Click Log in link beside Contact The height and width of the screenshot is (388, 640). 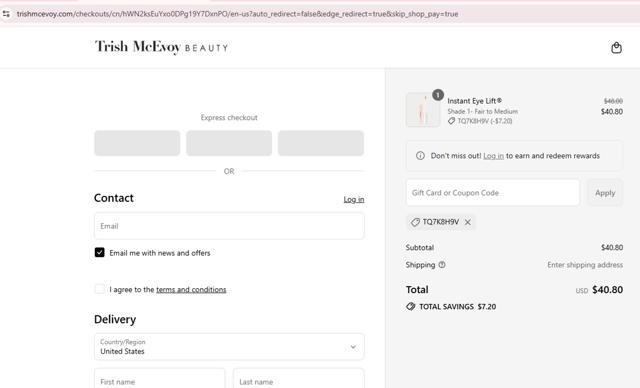tap(353, 199)
